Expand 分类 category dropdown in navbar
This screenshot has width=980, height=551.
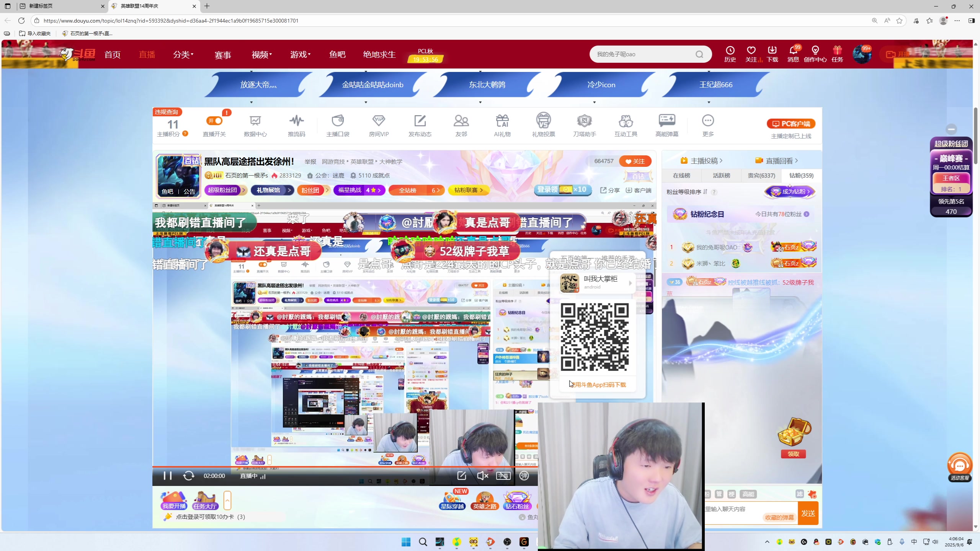(x=183, y=54)
